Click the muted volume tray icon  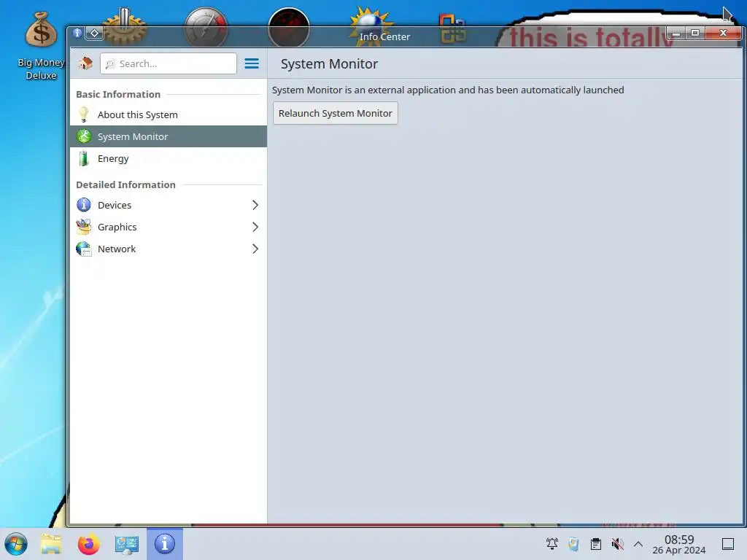(617, 544)
